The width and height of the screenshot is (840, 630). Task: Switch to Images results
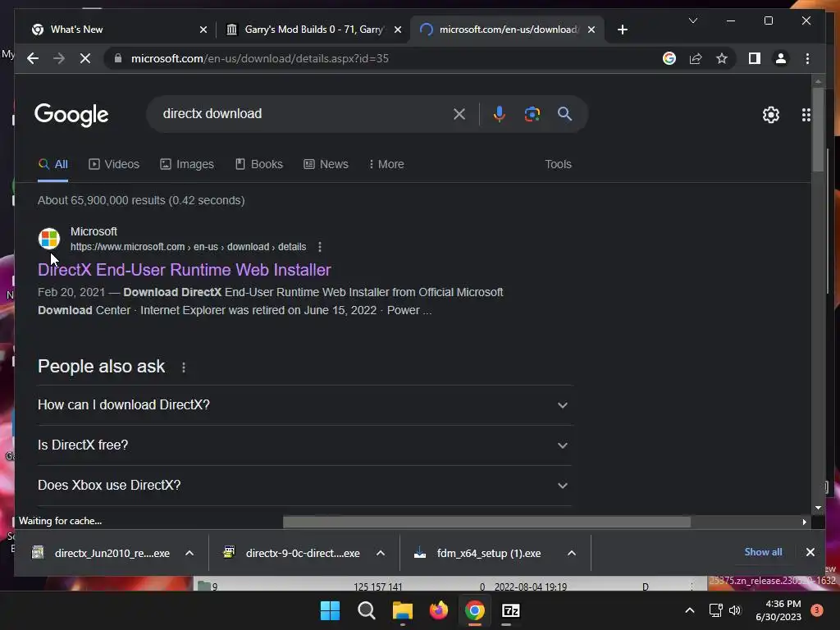tap(187, 164)
